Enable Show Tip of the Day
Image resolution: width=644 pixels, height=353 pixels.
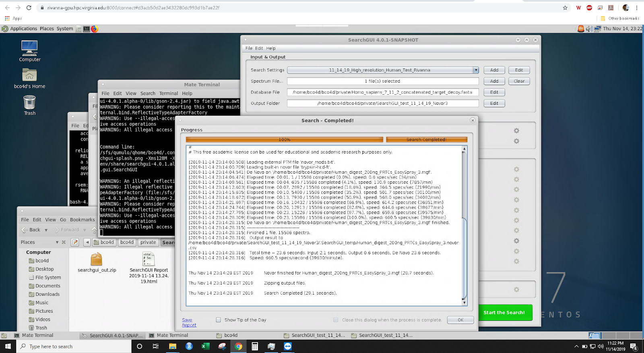tap(219, 320)
